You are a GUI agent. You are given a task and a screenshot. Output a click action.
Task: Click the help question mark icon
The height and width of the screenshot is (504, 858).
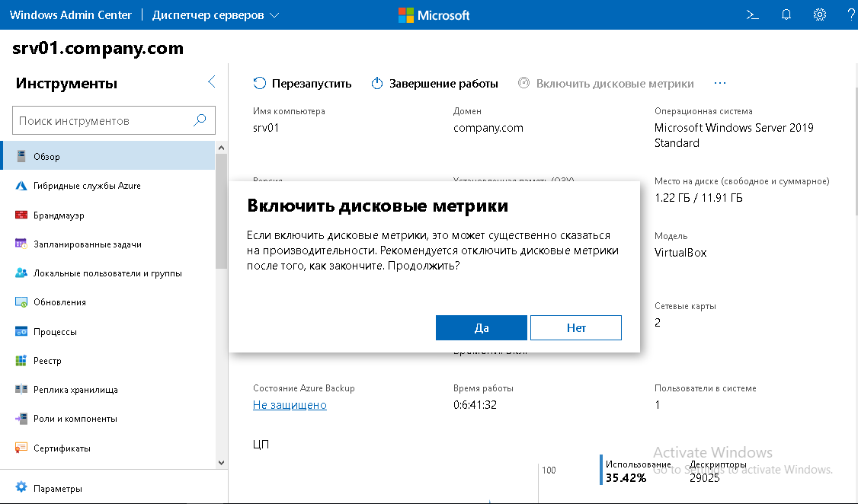click(850, 14)
